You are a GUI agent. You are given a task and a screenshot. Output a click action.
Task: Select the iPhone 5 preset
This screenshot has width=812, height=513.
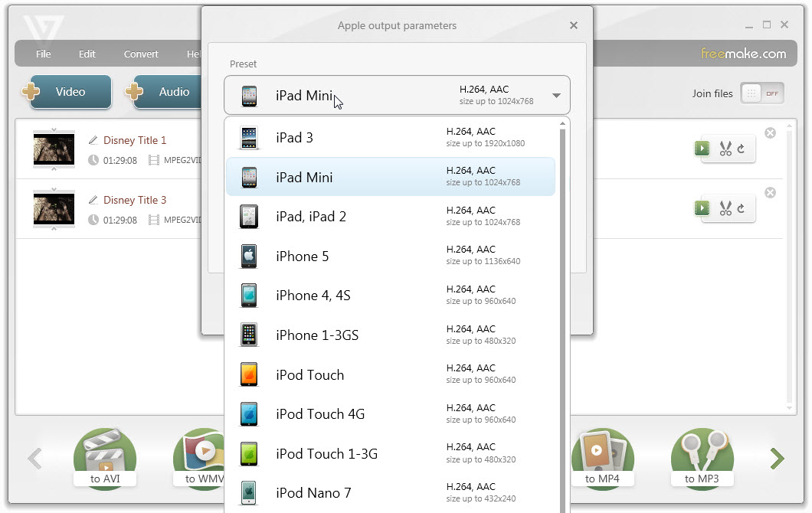391,256
